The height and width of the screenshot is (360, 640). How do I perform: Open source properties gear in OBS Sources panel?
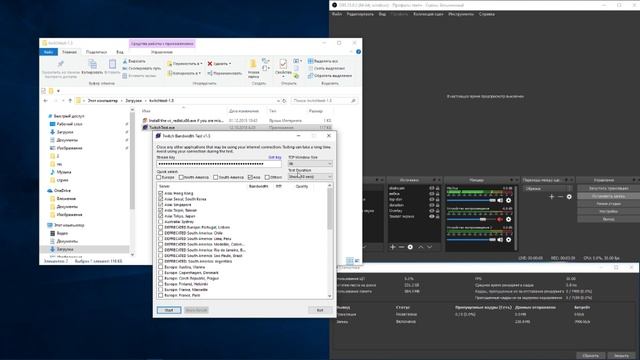(410, 247)
